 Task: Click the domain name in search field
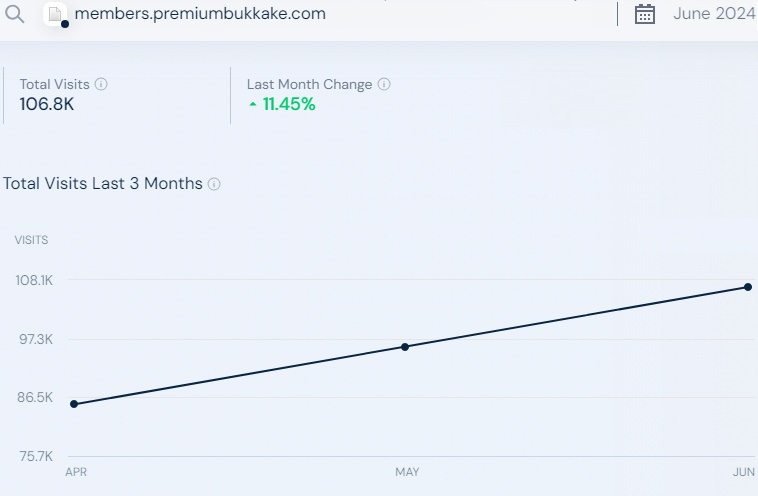click(x=200, y=14)
